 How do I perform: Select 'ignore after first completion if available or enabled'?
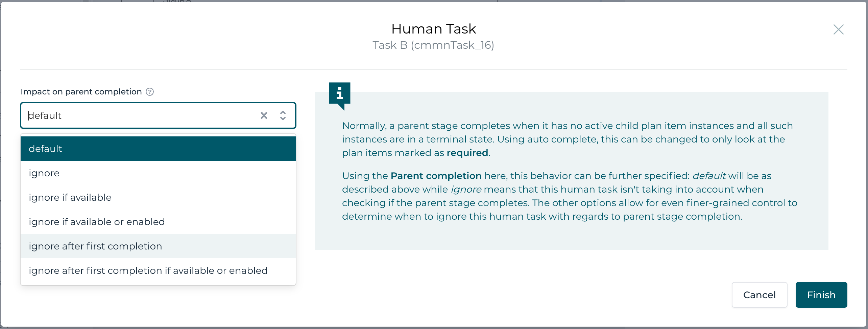click(158, 270)
